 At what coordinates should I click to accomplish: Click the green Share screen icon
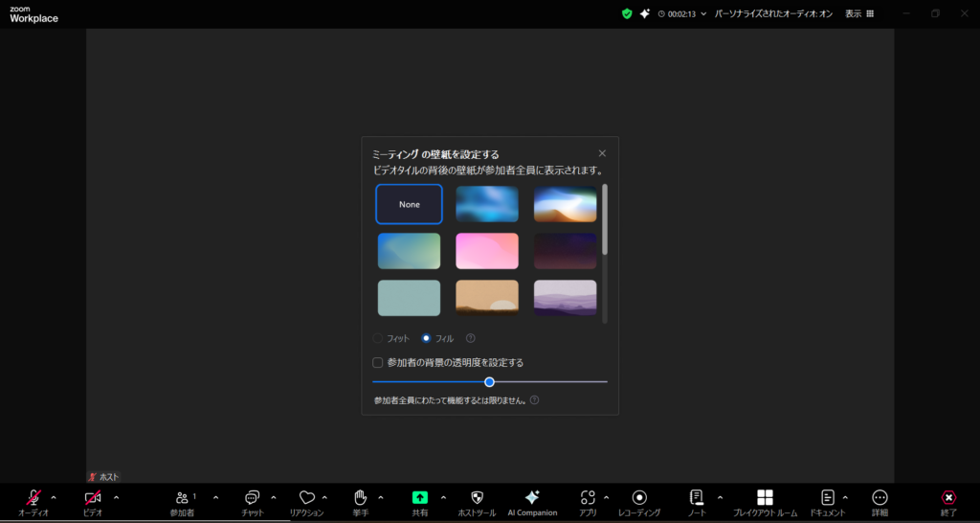[420, 498]
